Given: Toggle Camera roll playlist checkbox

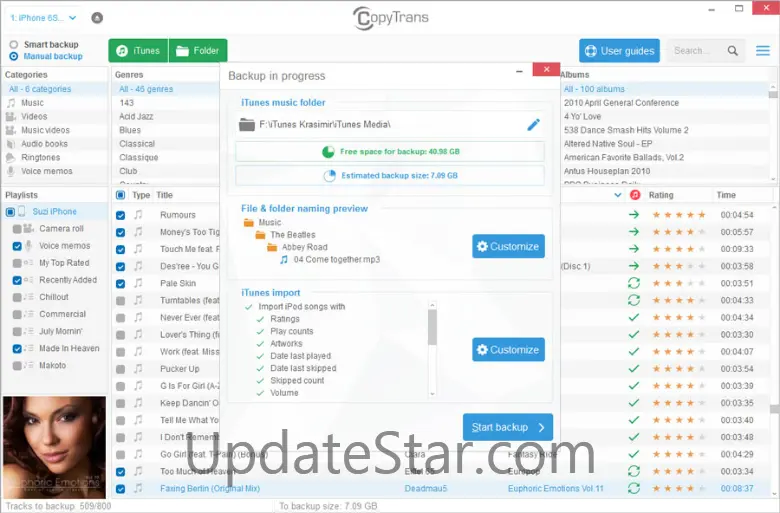Looking at the screenshot, I should tap(17, 229).
